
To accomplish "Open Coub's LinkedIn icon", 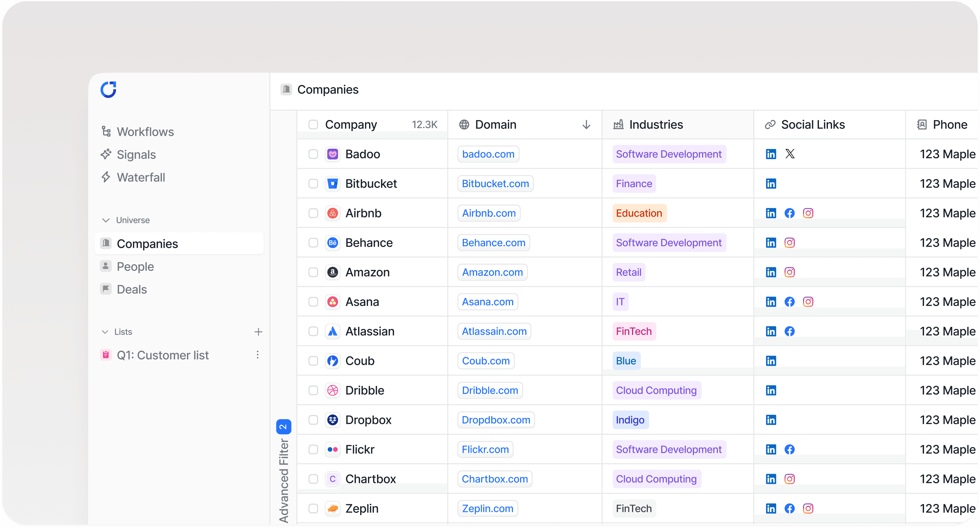I will coord(771,361).
